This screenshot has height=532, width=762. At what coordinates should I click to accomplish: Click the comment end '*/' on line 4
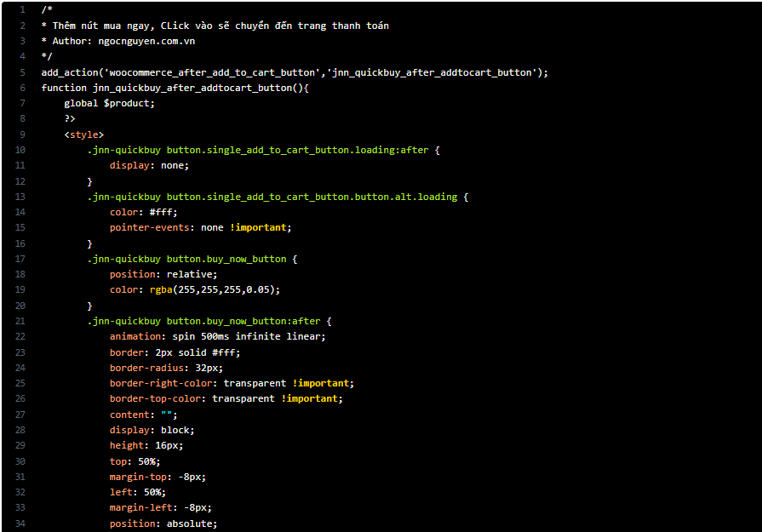coord(47,56)
